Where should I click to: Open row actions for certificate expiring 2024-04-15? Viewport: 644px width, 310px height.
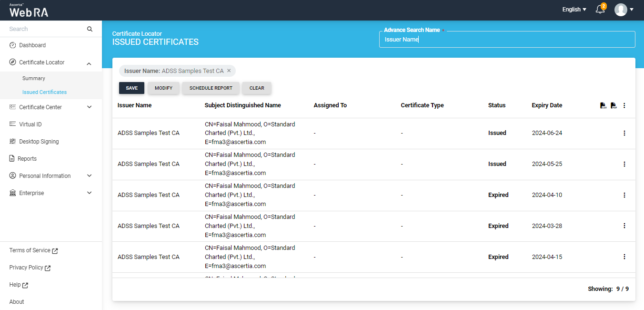(x=624, y=257)
